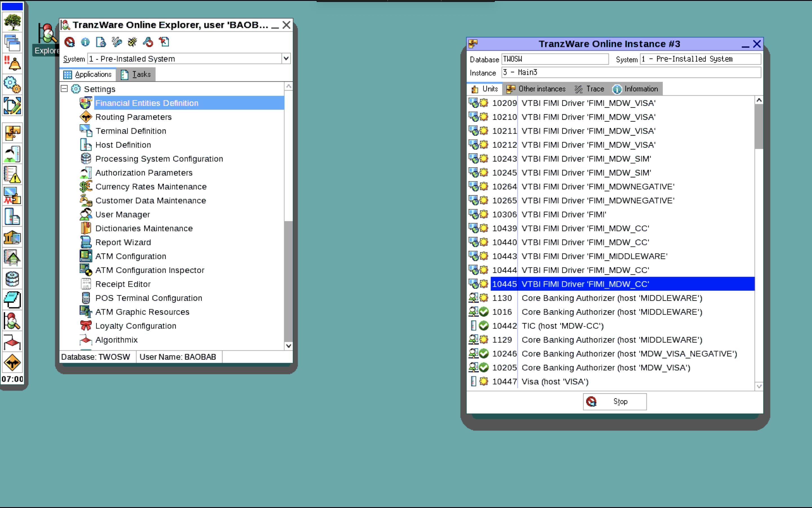Click the Instance field showing 3 - Main3
The height and width of the screenshot is (508, 812).
click(631, 72)
